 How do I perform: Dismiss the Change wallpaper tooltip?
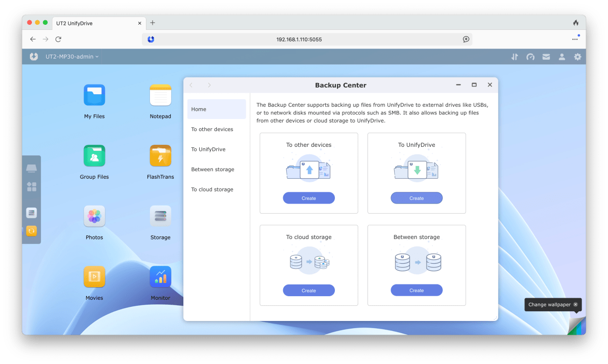(x=575, y=304)
